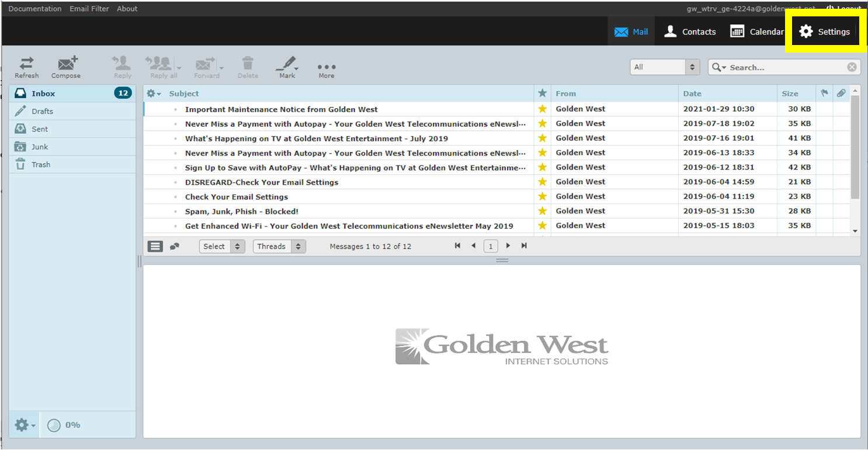Click the star column header icon
Screen dimensions: 868x450
point(543,93)
